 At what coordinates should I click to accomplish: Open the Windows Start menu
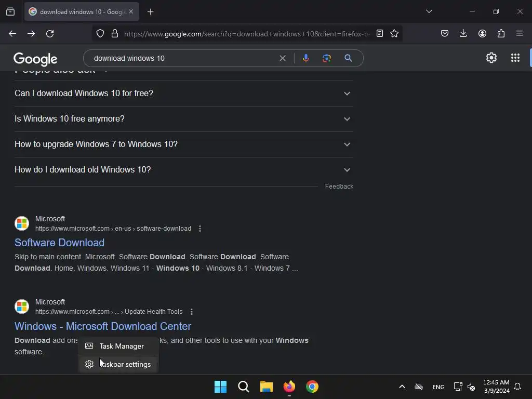(220, 387)
